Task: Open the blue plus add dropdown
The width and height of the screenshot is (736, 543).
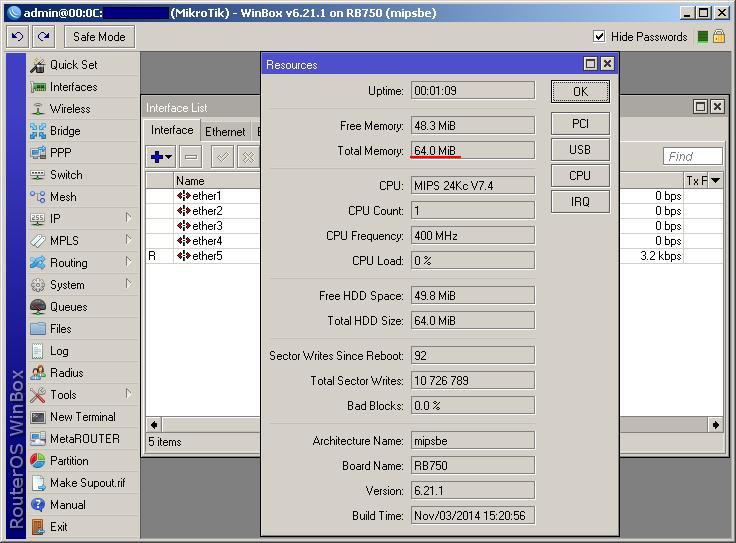Action: 161,157
